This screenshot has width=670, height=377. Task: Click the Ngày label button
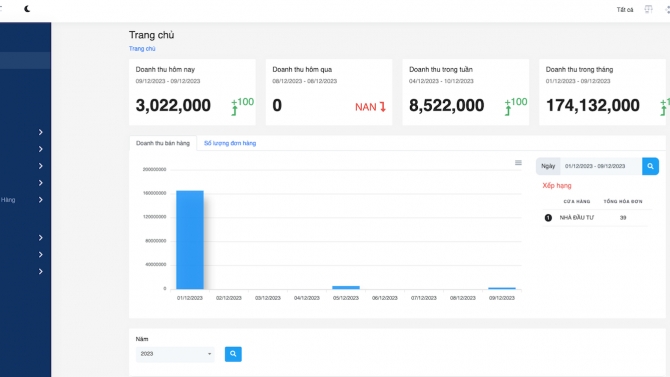548,166
